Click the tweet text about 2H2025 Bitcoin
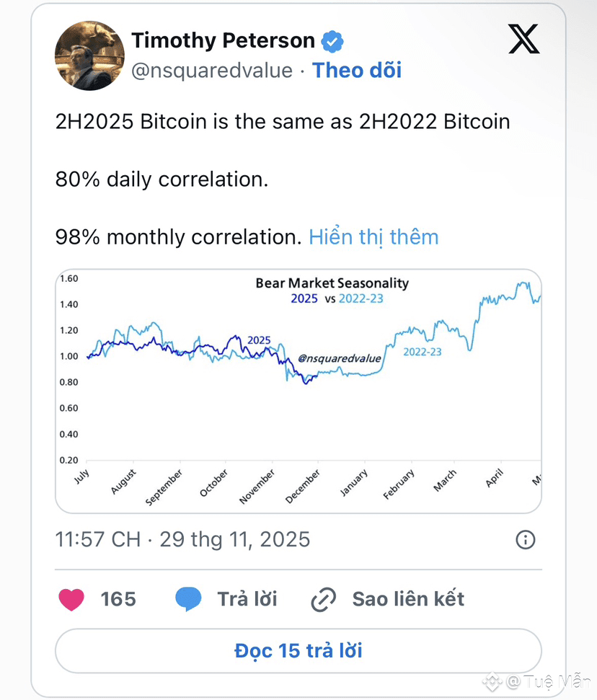The image size is (597, 700). coord(283,122)
